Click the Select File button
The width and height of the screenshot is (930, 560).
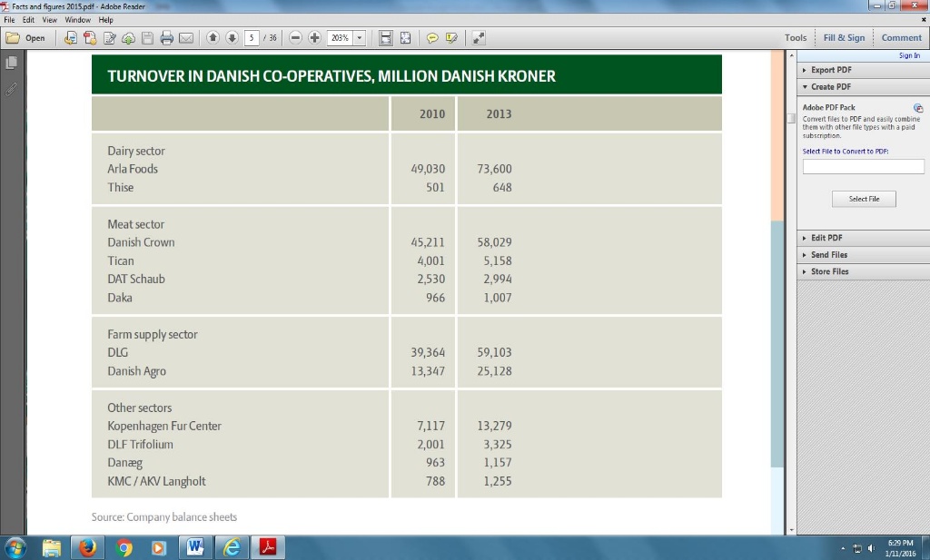(864, 199)
